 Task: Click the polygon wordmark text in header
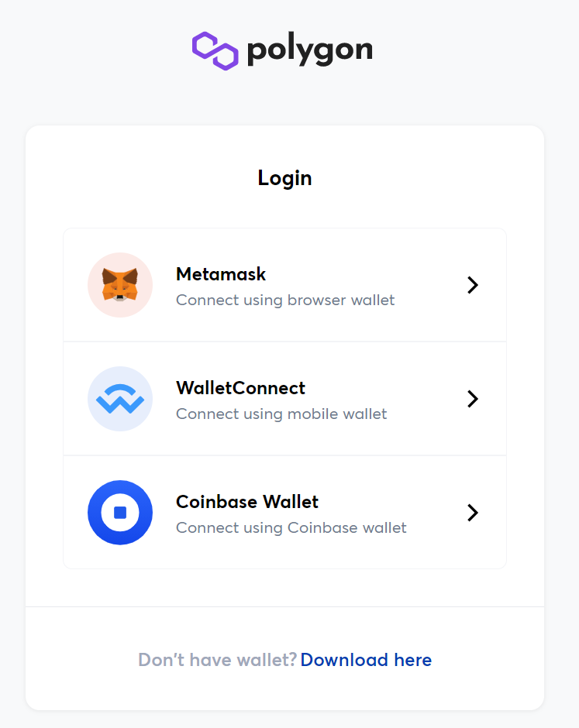tap(310, 50)
